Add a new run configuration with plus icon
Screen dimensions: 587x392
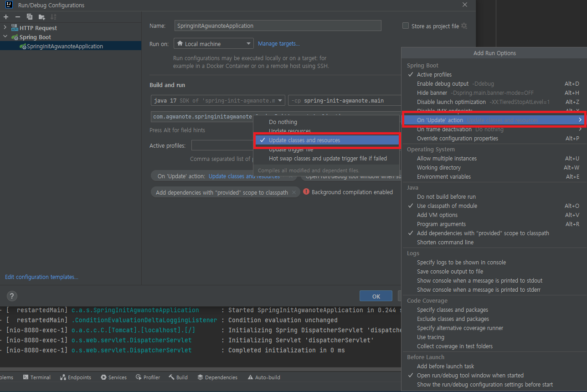[x=6, y=17]
